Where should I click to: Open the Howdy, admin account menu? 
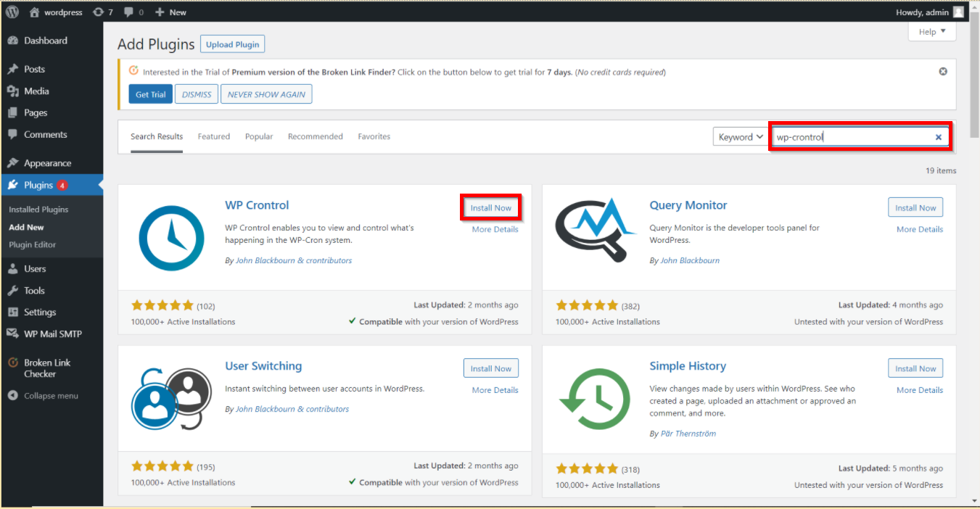click(x=931, y=12)
